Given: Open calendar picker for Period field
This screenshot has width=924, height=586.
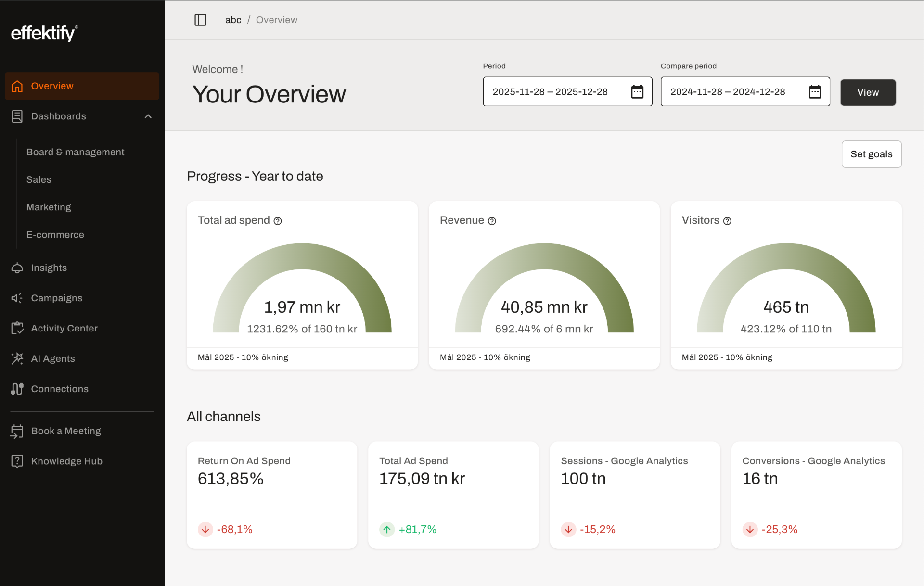Looking at the screenshot, I should (637, 91).
